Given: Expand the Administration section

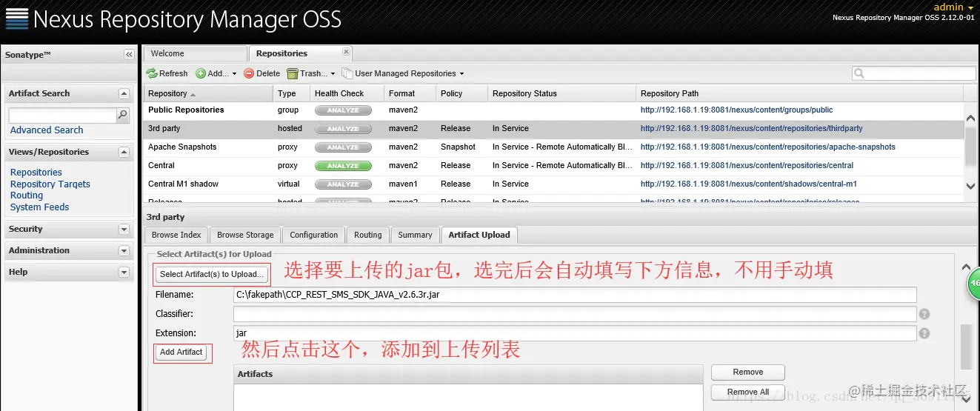Looking at the screenshot, I should [124, 251].
